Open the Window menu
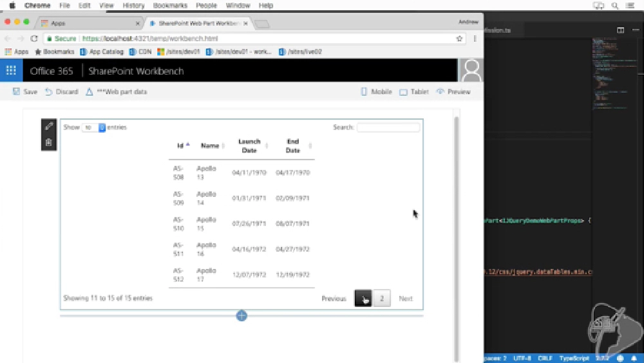This screenshot has height=363, width=644. [x=238, y=5]
